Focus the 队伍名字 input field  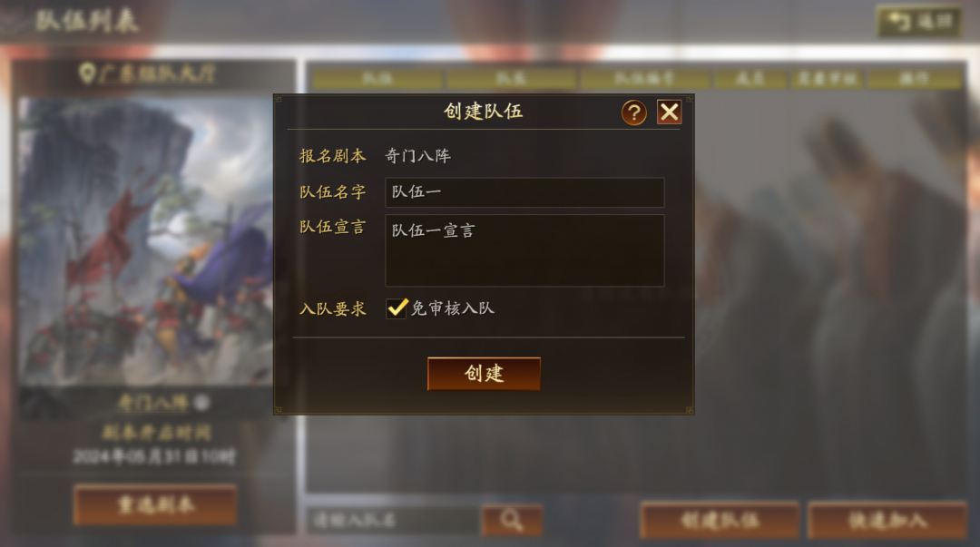tap(524, 192)
